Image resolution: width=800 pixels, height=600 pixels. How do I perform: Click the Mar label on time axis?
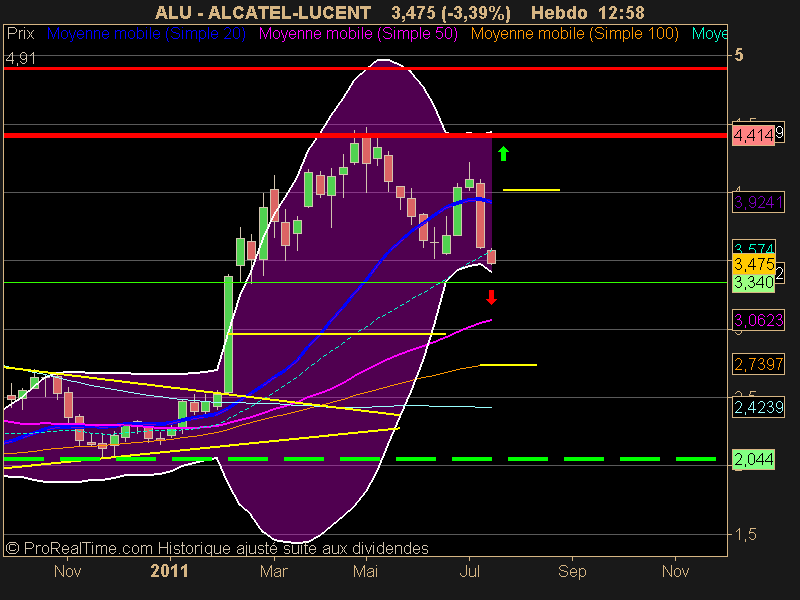273,571
